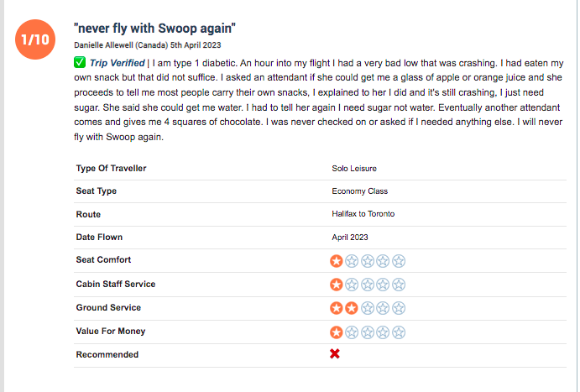580x392 pixels.
Task: Select the Halifax to Toronto route value
Action: coord(363,214)
